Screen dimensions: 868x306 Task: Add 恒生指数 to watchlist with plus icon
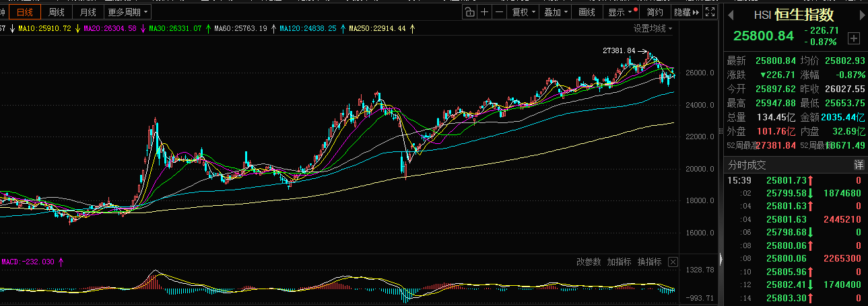pyautogui.click(x=854, y=38)
